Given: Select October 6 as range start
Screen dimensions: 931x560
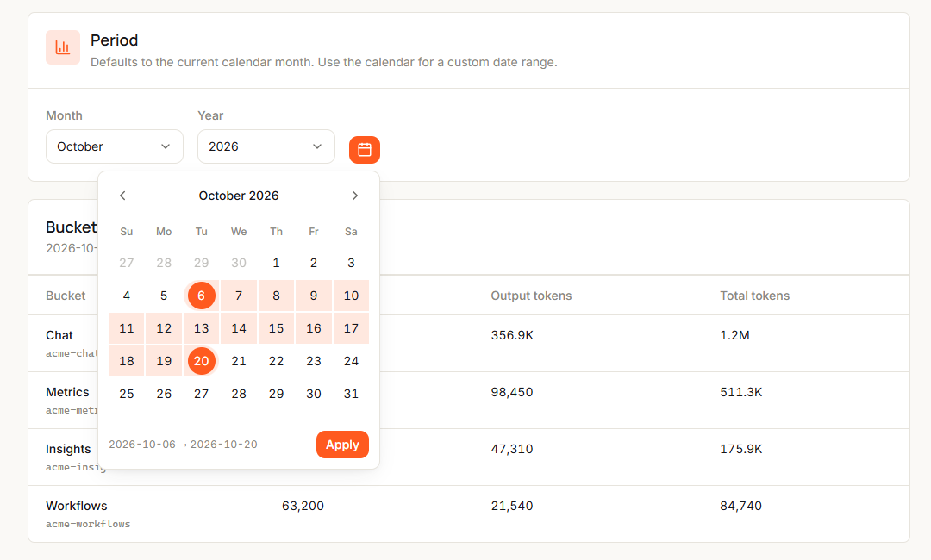Looking at the screenshot, I should coord(201,296).
